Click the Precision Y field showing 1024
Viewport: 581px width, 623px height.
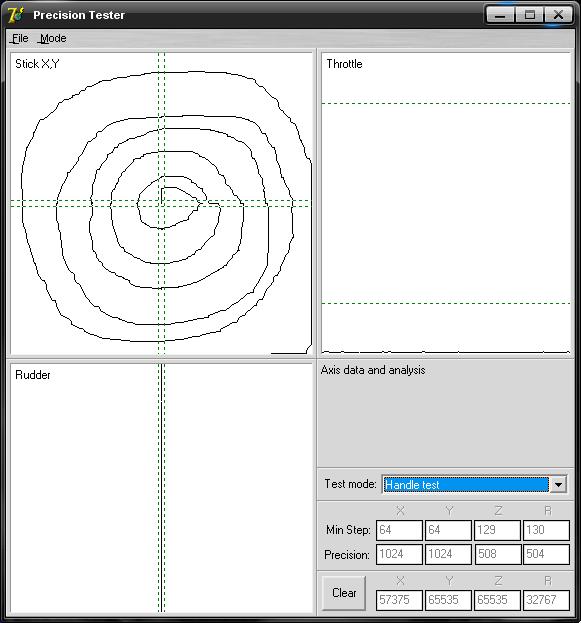[x=448, y=554]
